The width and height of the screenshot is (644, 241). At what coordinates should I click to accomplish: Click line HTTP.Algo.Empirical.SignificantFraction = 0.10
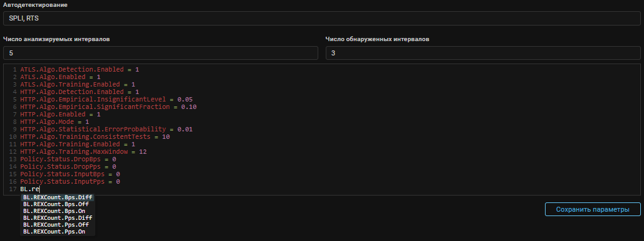click(x=108, y=106)
